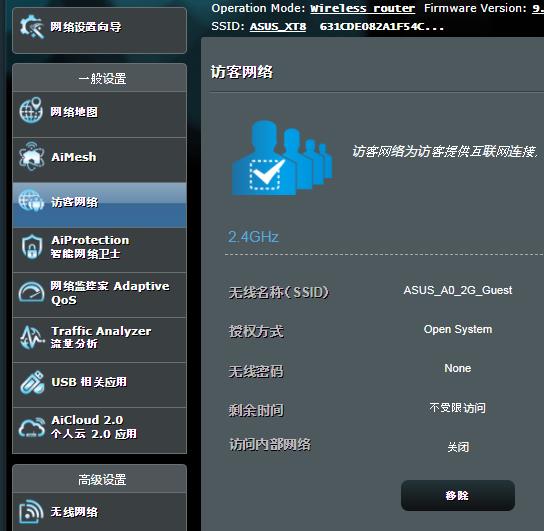Open AiMesh via its atom icon
Image resolution: width=544 pixels, height=531 pixels.
pyautogui.click(x=32, y=156)
